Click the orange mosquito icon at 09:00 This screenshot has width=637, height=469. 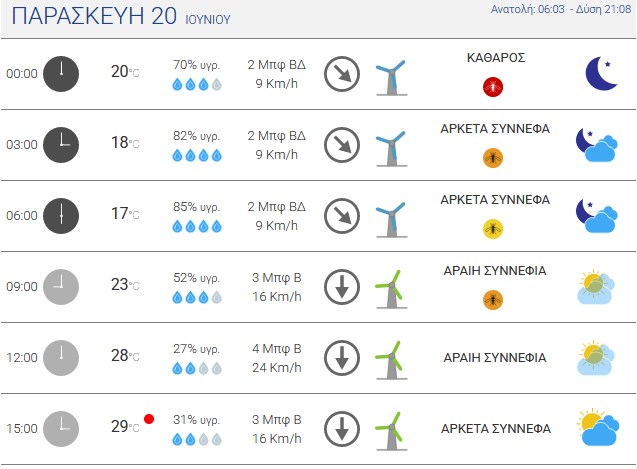coord(493,300)
